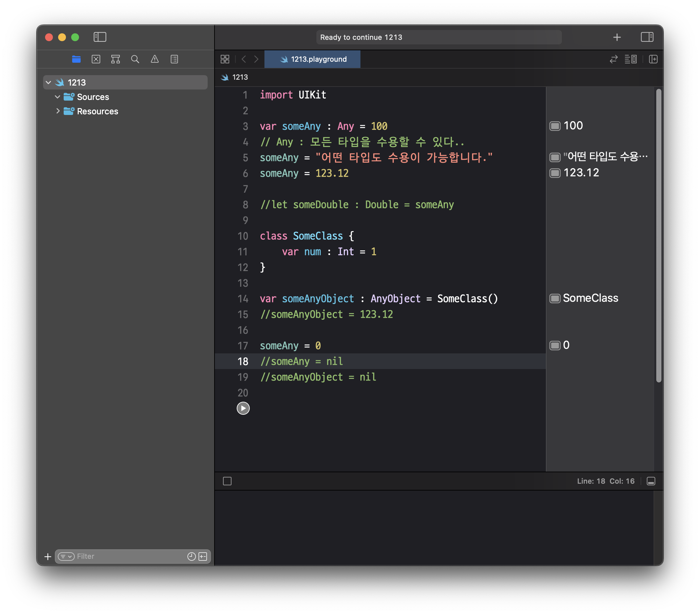
Task: Select the 1213 playground root row
Action: pos(125,82)
